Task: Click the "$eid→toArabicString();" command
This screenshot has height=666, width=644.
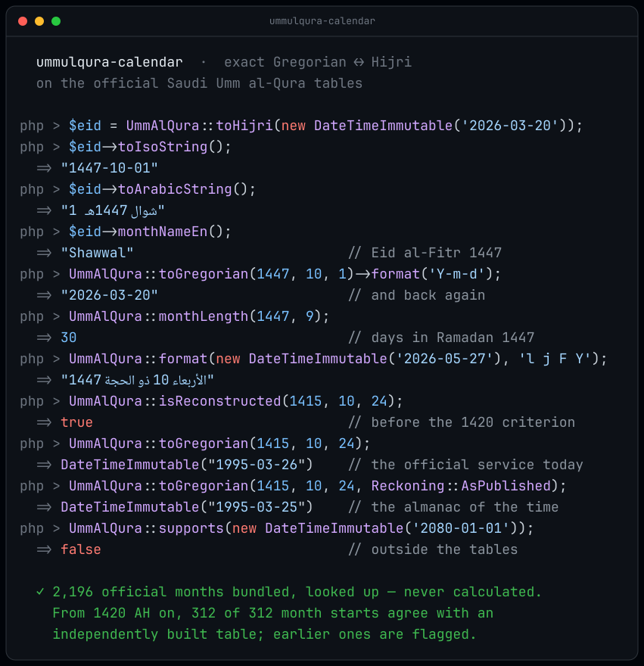Action: [x=162, y=189]
